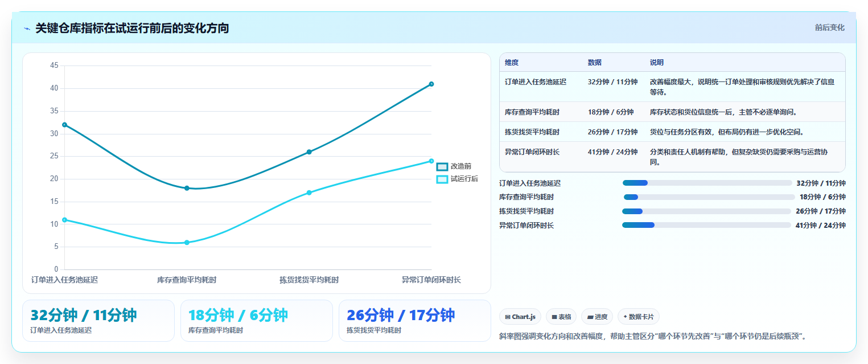This screenshot has height=364, width=868.
Task: Click the progress bar for 拣货找货平均耗时
Action: (707, 211)
